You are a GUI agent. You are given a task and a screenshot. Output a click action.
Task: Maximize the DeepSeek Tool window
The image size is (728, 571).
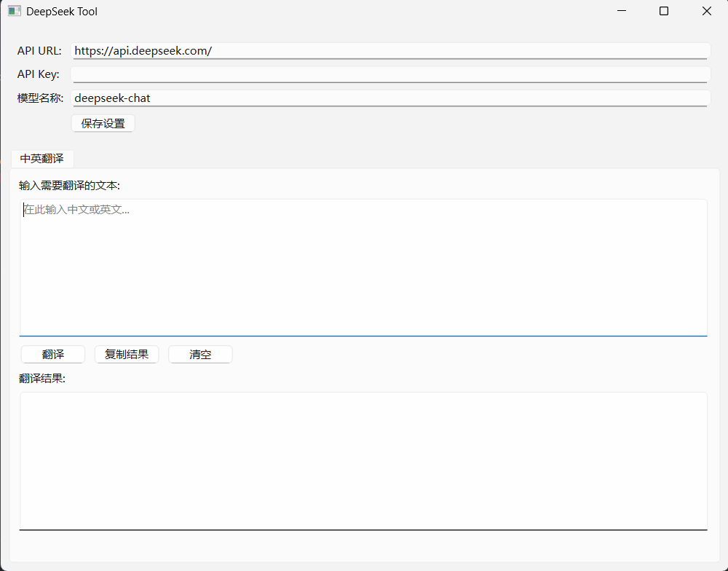coord(664,11)
